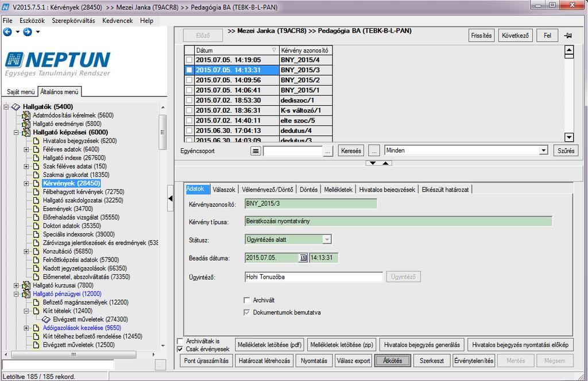This screenshot has width=588, height=381.
Task: Expand Szak féléves adatai (150) node
Action: (x=26, y=166)
